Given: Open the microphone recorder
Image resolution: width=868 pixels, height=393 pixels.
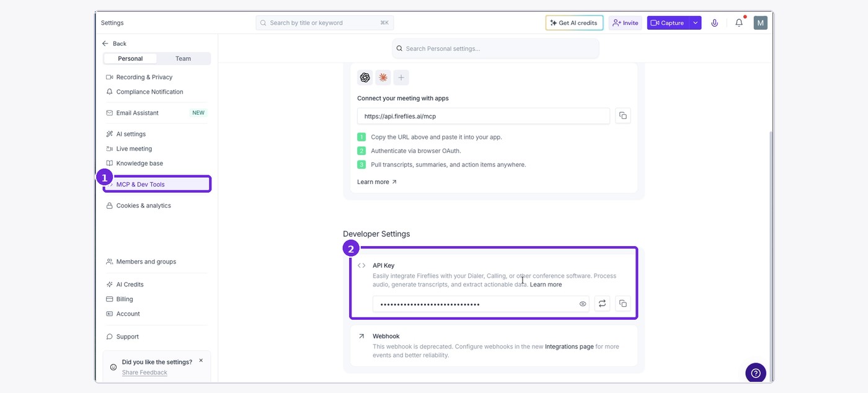Looking at the screenshot, I should click(x=715, y=23).
